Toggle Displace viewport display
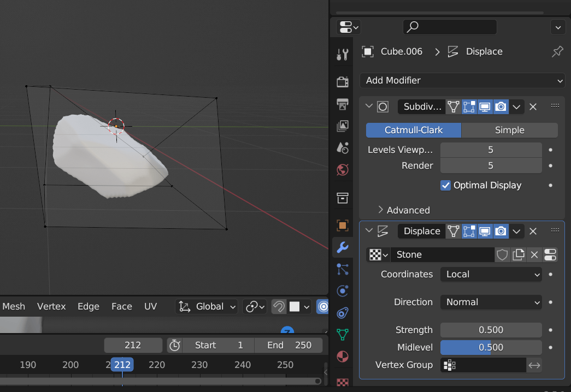The height and width of the screenshot is (392, 571). 485,231
